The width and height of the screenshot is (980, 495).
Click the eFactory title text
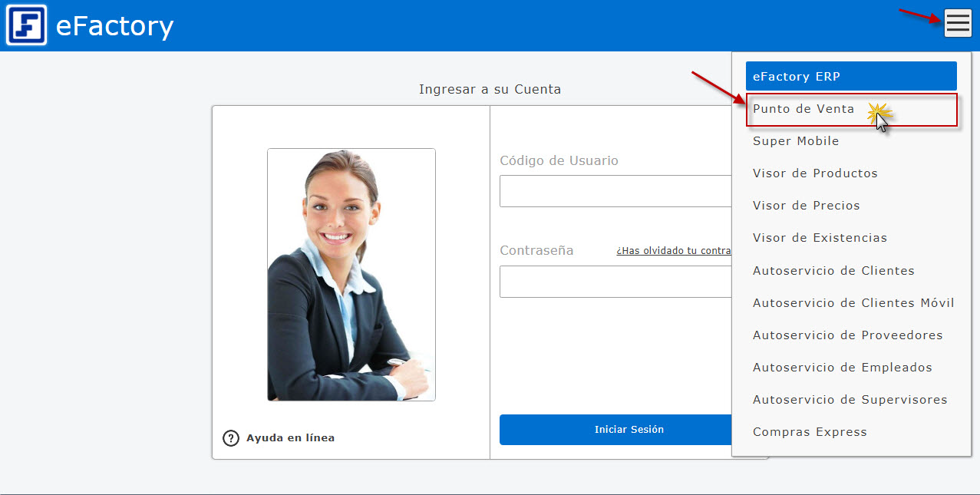[x=115, y=26]
